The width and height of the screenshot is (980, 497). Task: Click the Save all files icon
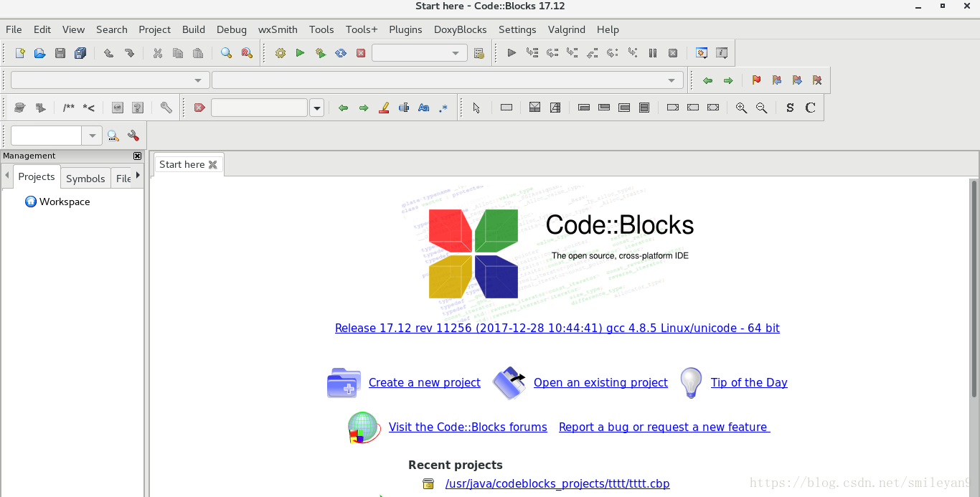80,53
